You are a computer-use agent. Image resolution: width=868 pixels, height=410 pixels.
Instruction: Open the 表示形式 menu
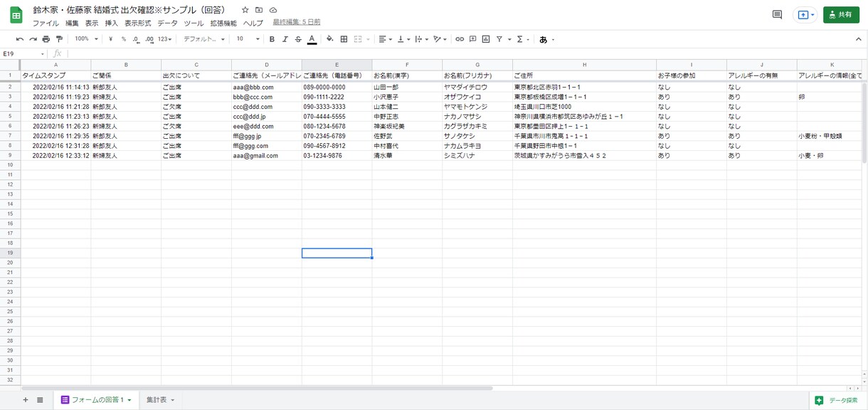tap(138, 23)
